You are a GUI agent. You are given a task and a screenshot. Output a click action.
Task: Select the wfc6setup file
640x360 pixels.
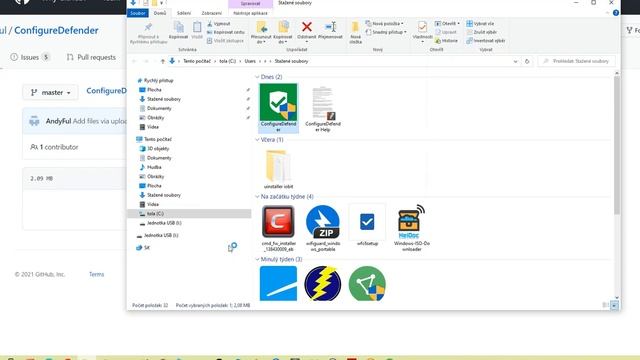coord(367,226)
